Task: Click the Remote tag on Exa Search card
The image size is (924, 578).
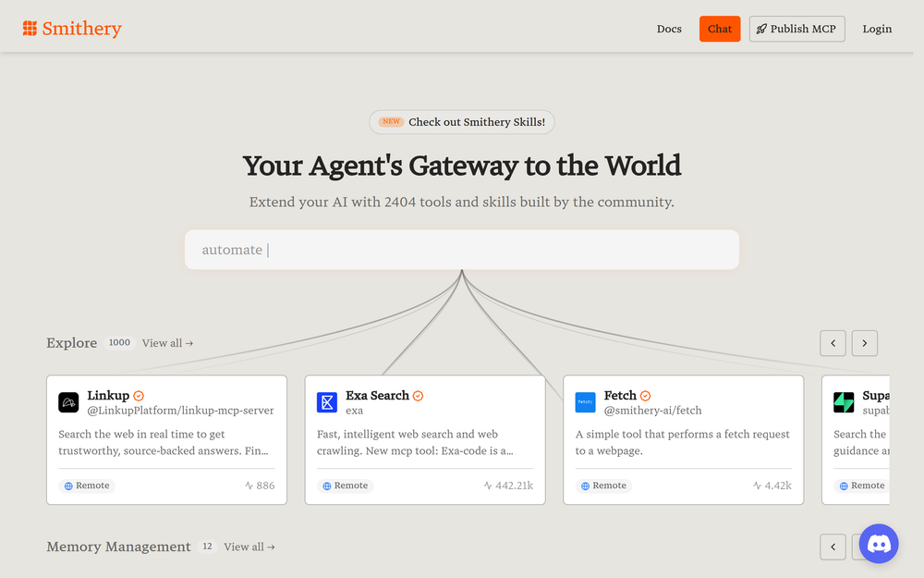Action: [x=346, y=486]
